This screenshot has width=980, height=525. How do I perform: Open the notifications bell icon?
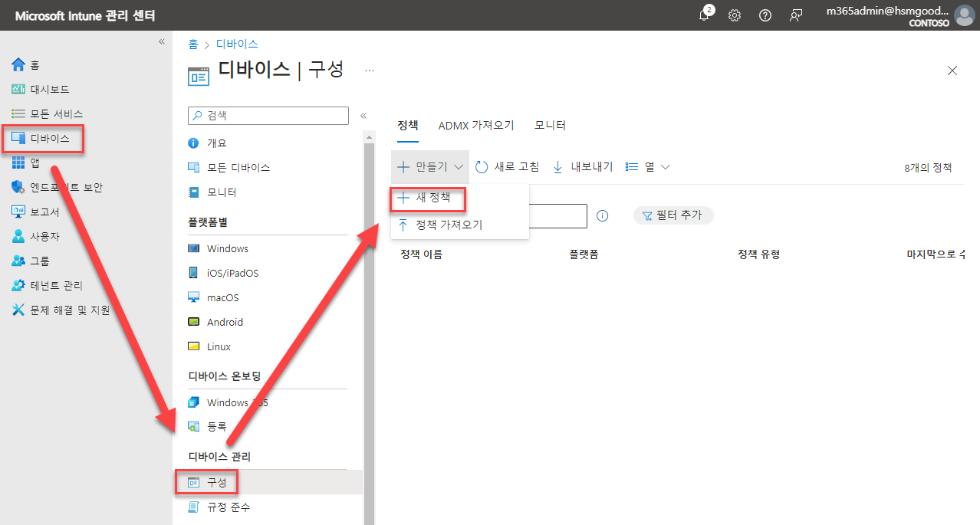point(703,15)
